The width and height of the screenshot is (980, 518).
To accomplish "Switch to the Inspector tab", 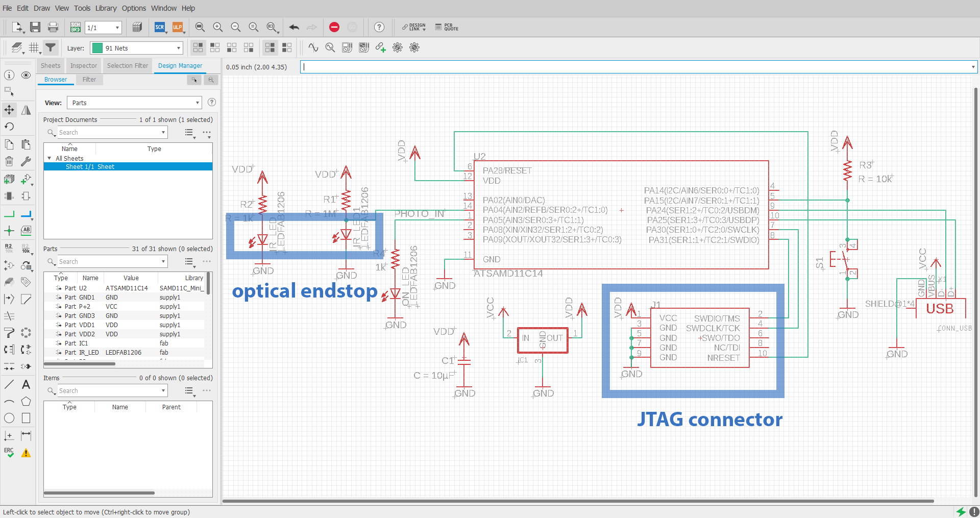I will click(x=84, y=65).
